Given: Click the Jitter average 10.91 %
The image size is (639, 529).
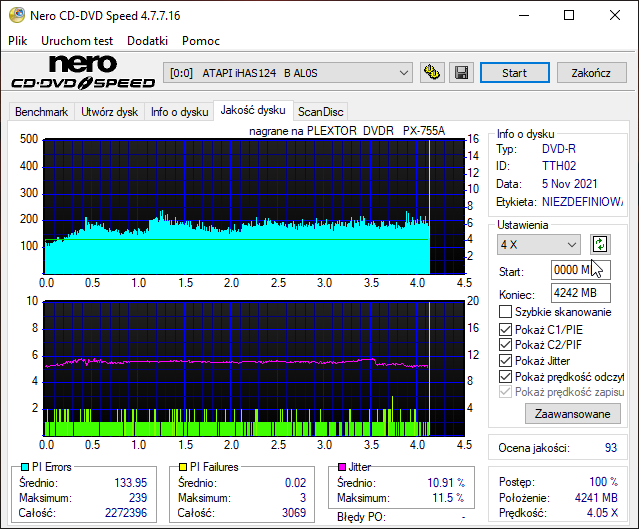Looking at the screenshot, I should 446,483.
